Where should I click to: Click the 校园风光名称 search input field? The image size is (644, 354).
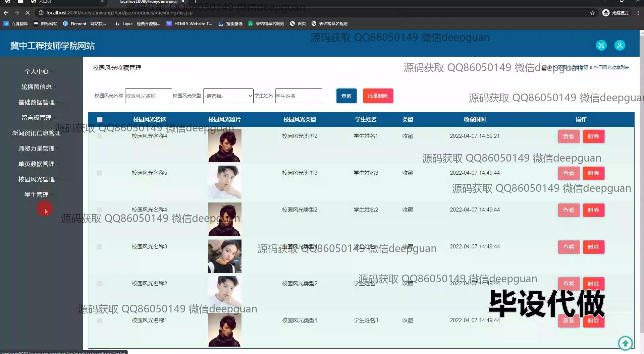click(148, 96)
